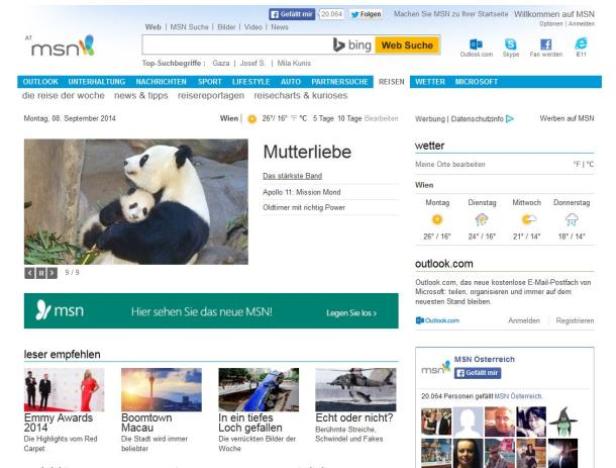Open 'Oldtimer mit richtig Power' link

coord(304,207)
